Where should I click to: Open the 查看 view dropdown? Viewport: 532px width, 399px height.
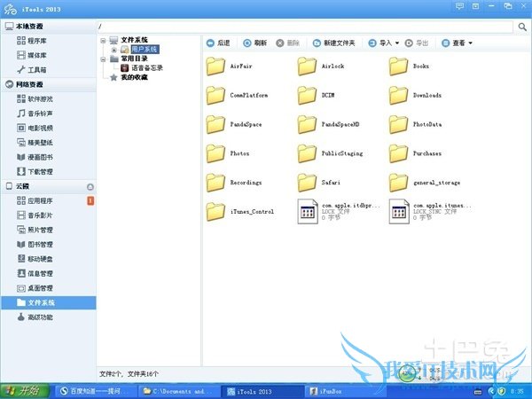[457, 43]
